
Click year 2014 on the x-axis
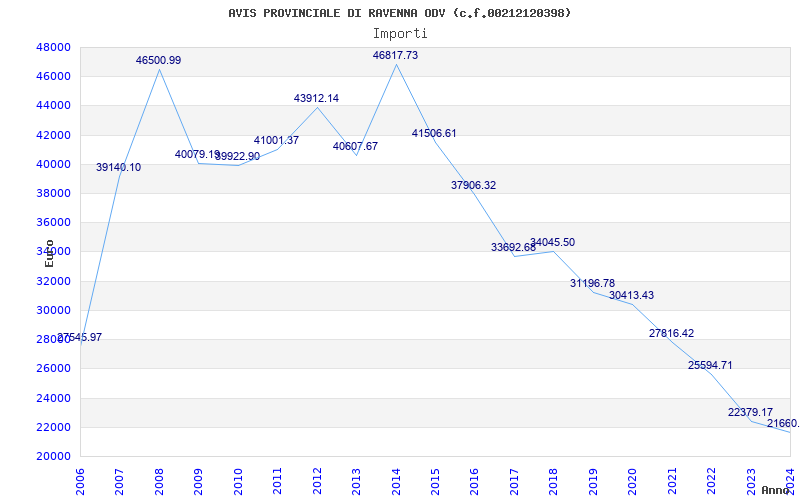(396, 481)
